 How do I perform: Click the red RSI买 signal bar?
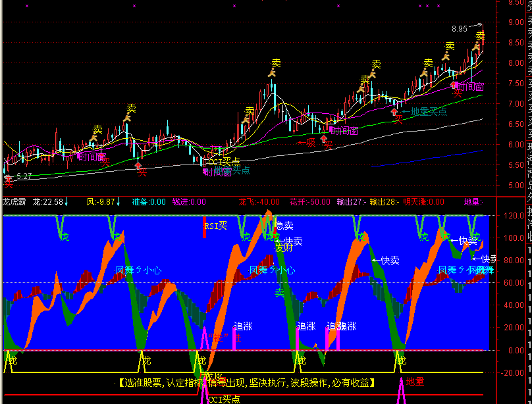point(204,228)
